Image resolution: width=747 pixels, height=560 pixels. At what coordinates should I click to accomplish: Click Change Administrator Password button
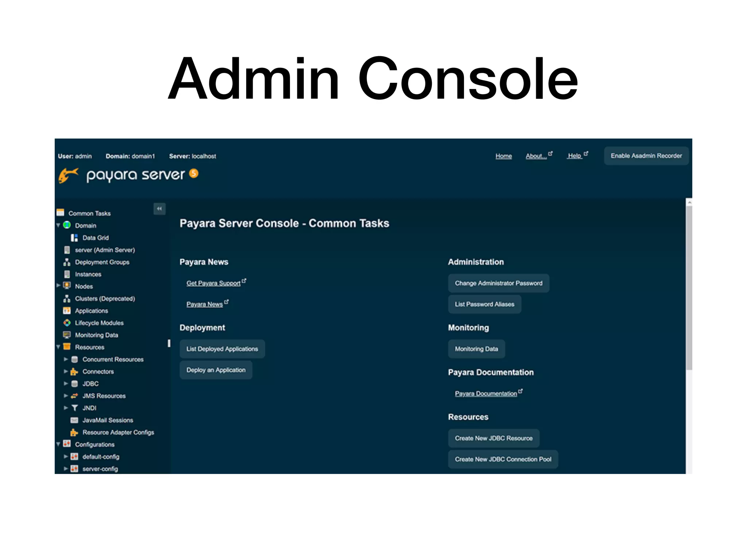tap(499, 283)
